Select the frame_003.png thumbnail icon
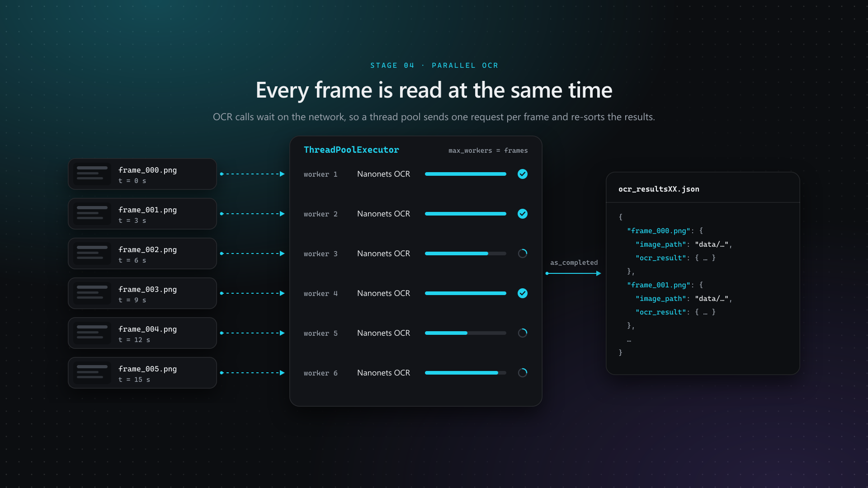The image size is (868, 488). point(92,293)
